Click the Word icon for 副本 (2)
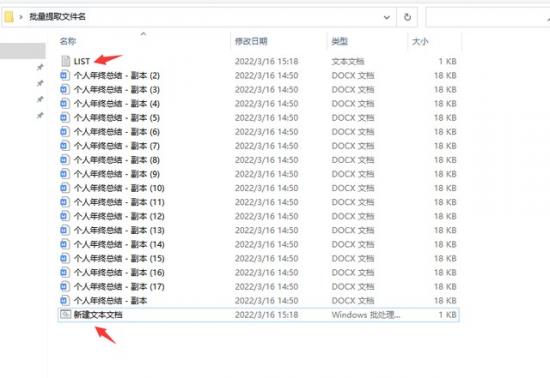Image resolution: width=550 pixels, height=378 pixels. coord(65,75)
